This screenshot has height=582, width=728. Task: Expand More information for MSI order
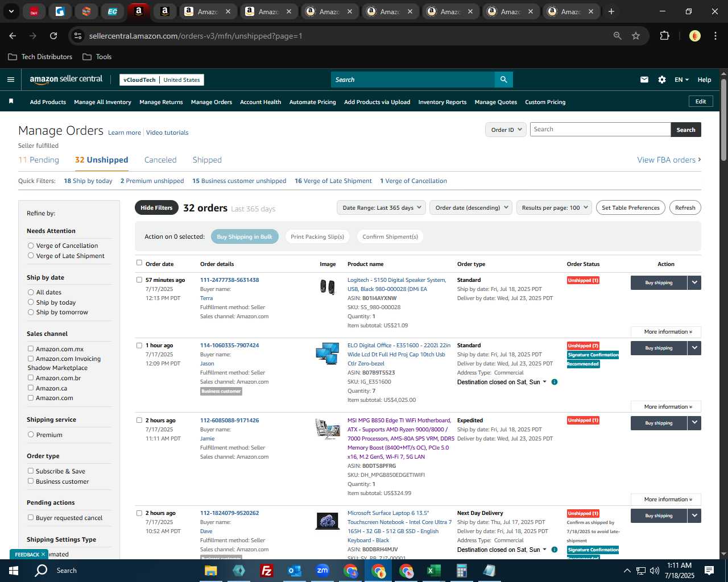[666, 500]
